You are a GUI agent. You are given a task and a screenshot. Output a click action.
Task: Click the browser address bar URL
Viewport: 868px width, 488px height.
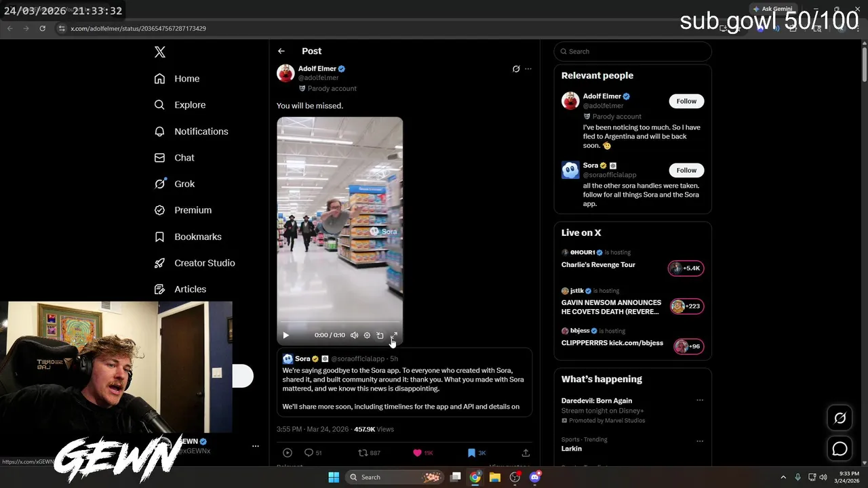138,28
